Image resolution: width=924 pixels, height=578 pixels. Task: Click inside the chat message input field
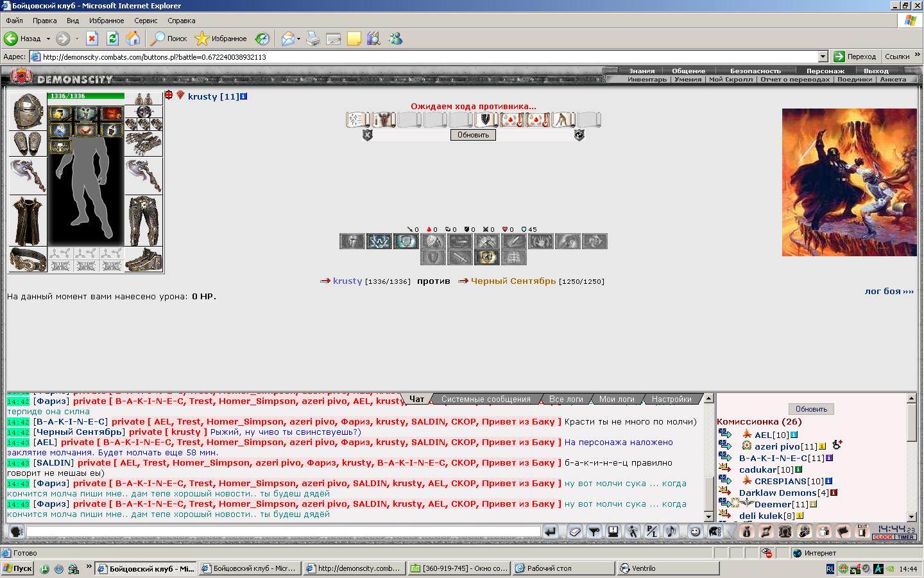coord(283,532)
